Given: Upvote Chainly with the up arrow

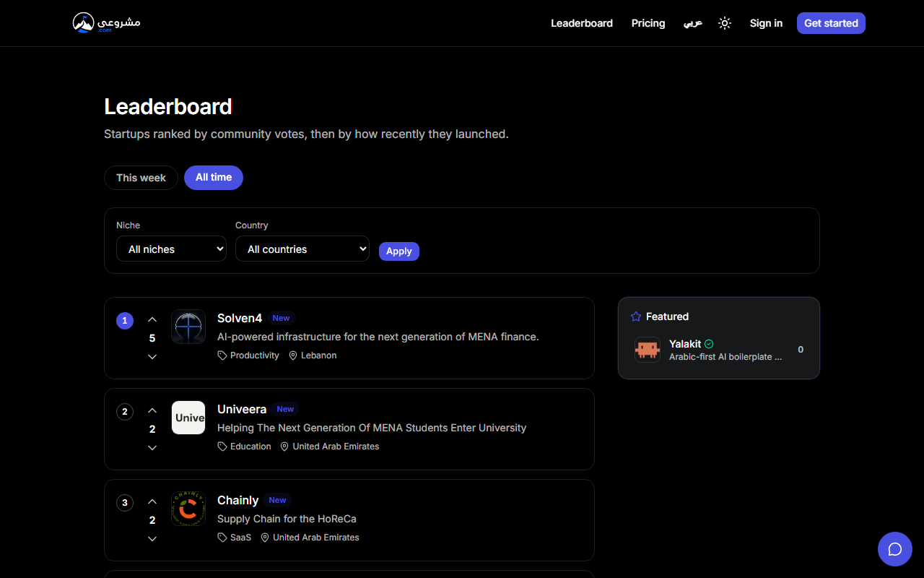Looking at the screenshot, I should pos(152,501).
